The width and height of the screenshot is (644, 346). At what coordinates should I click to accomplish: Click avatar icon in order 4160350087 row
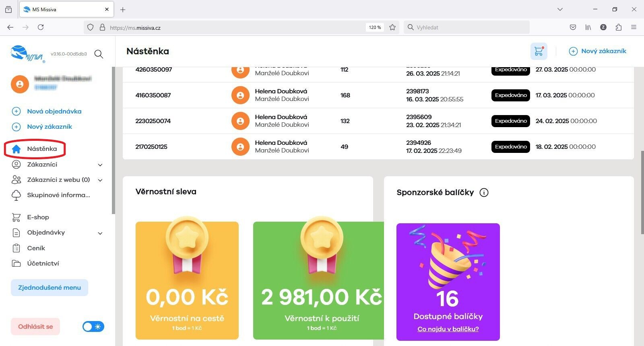point(240,95)
